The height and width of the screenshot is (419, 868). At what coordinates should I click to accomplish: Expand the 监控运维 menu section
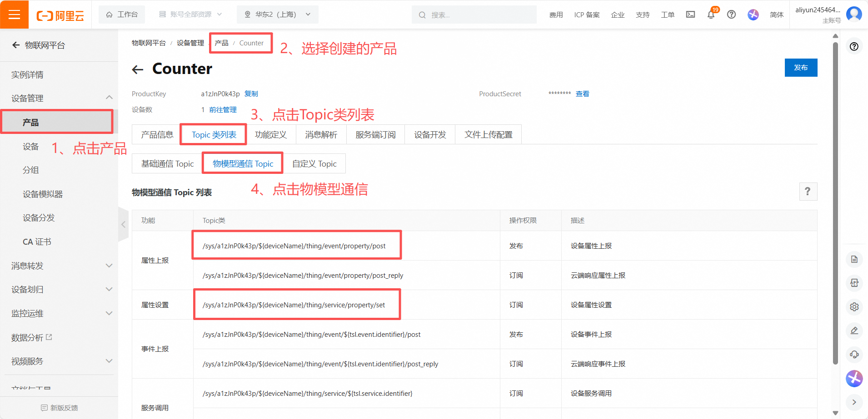click(x=109, y=313)
